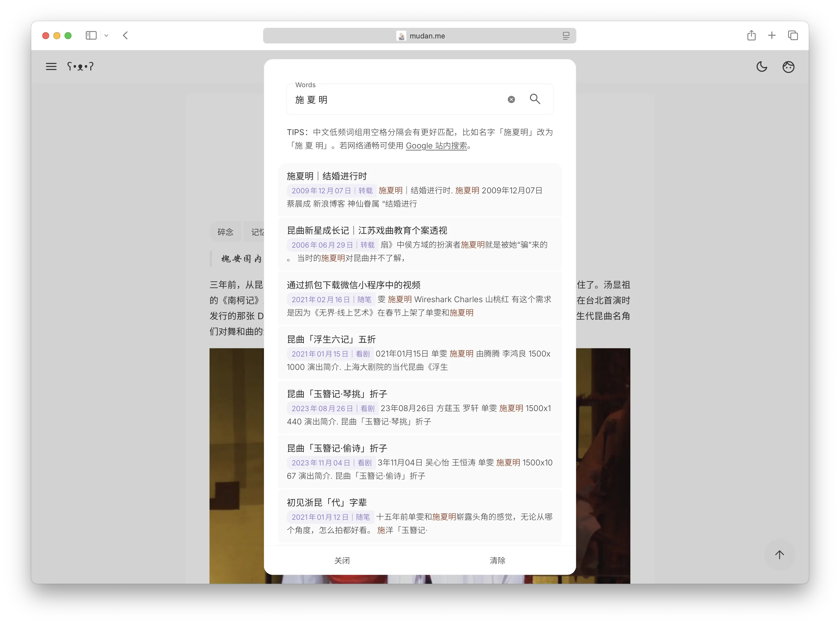The width and height of the screenshot is (840, 625).
Task: Toggle Safari sidebar icon
Action: coord(91,36)
